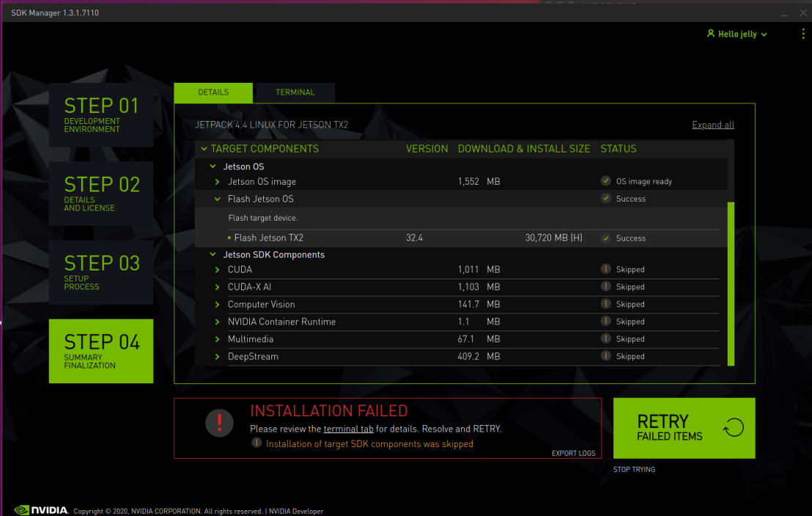The image size is (812, 516).
Task: Click the Flash target device description text
Action: pyautogui.click(x=263, y=218)
